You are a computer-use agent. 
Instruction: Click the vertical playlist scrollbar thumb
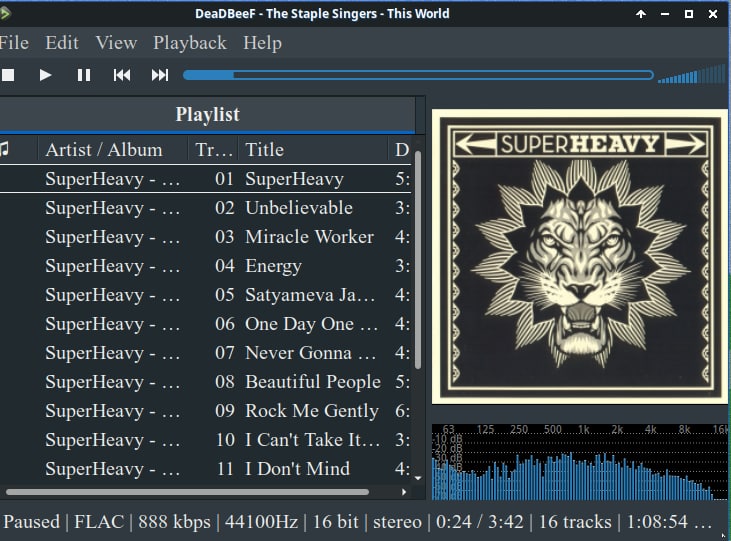point(418,260)
